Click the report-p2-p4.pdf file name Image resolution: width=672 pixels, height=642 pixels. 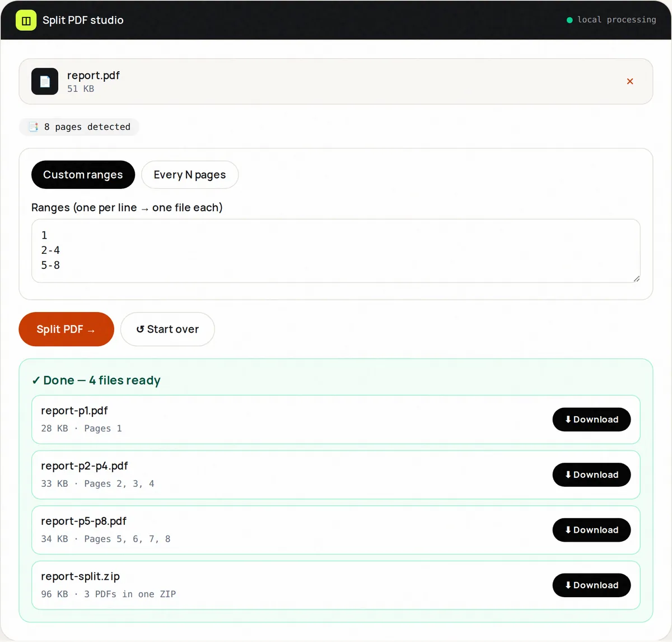[85, 466]
